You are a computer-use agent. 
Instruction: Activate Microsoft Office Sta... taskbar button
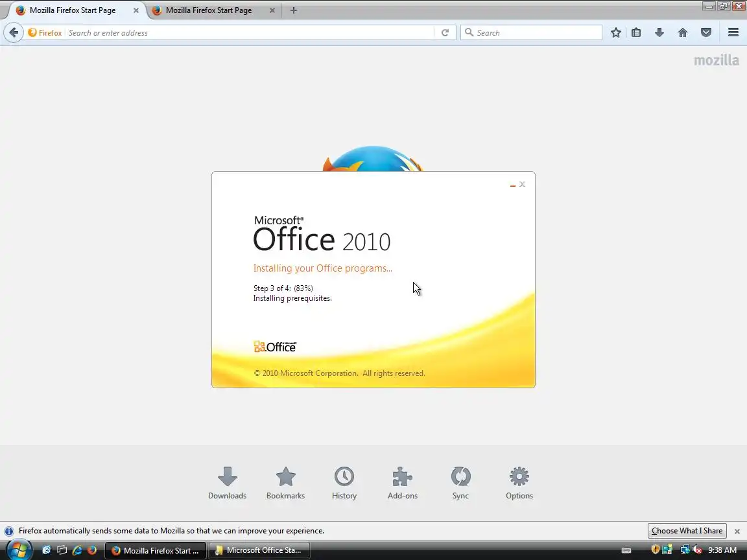click(259, 550)
